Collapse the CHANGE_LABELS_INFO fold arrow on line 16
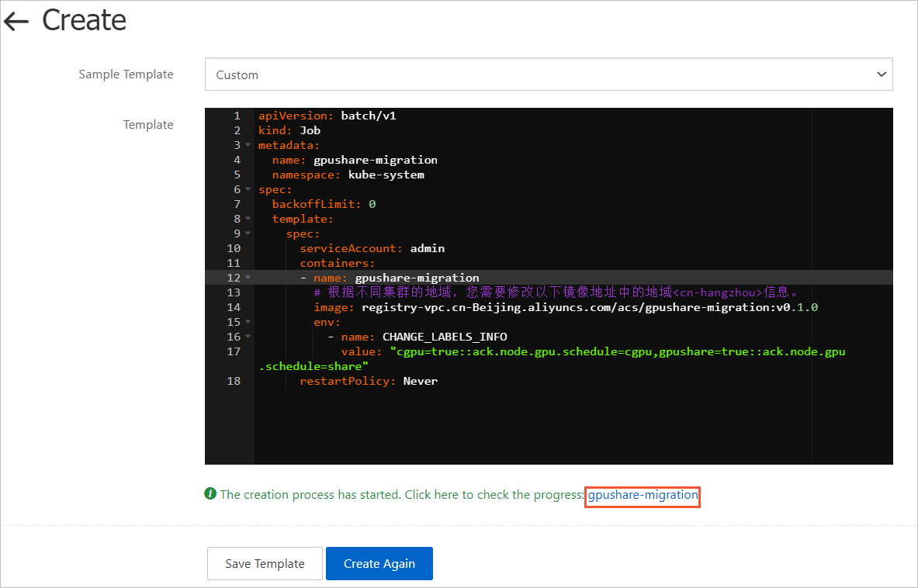The height and width of the screenshot is (588, 918). coord(248,337)
